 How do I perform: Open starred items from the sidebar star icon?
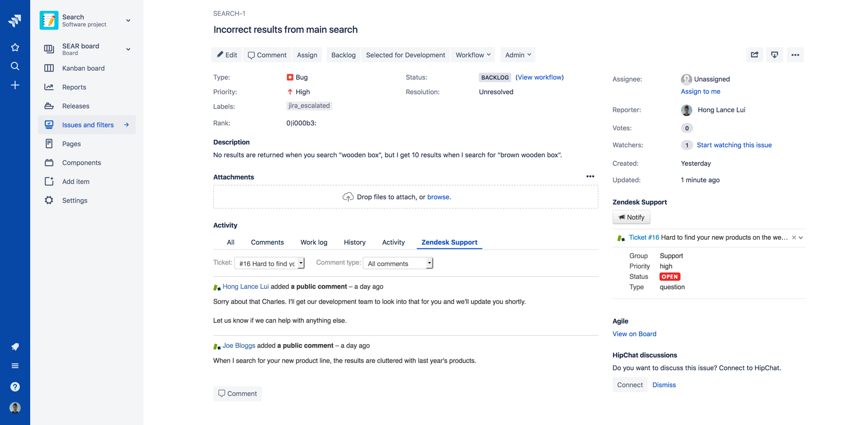click(x=15, y=47)
